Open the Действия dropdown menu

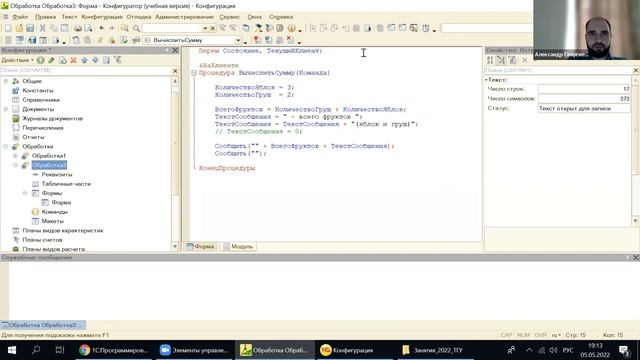(17, 60)
